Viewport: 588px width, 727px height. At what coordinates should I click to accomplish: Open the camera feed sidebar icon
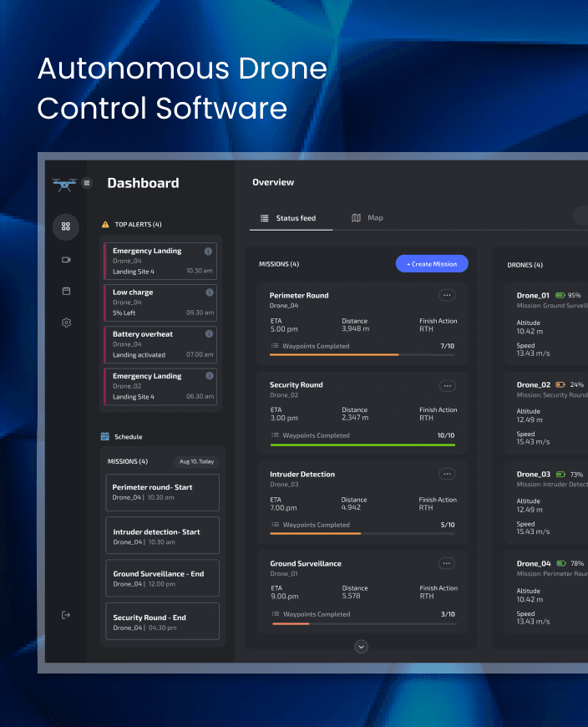(x=66, y=260)
